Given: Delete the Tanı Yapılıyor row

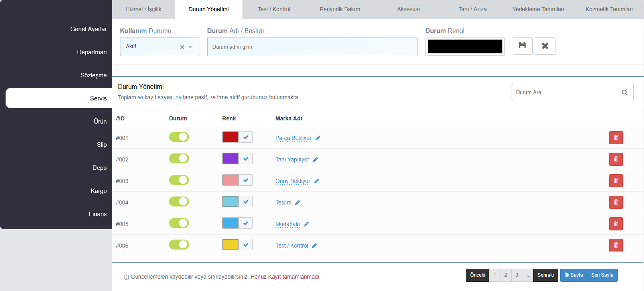Looking at the screenshot, I should [616, 159].
